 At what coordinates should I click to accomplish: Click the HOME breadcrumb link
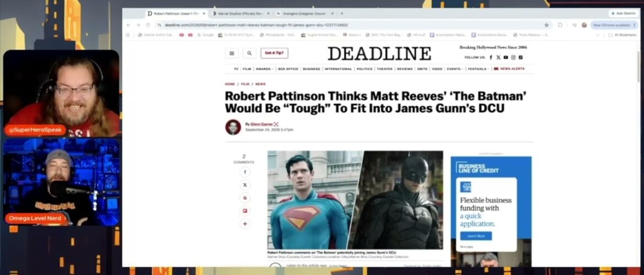point(230,84)
